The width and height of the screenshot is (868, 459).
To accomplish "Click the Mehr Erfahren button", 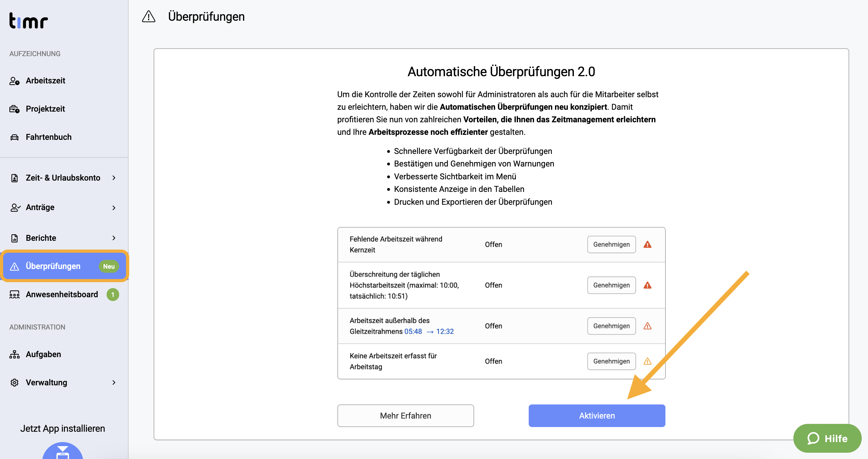I will click(405, 415).
